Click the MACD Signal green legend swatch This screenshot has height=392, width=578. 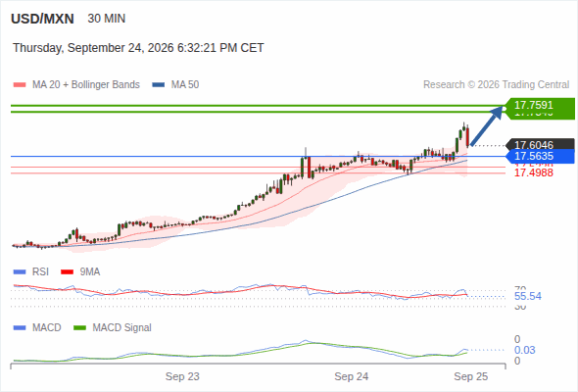coord(79,328)
